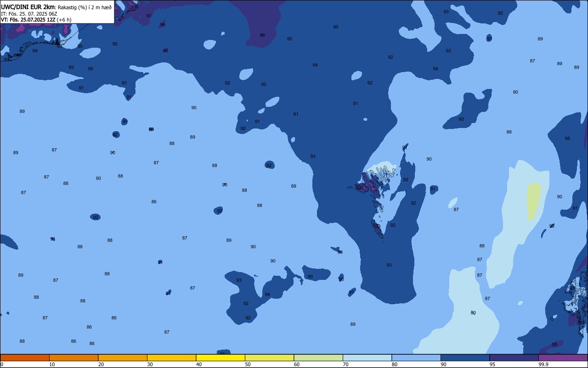Screen dimensions: 588x368
Task: Click the '20' legend tick label
Action: [101, 364]
